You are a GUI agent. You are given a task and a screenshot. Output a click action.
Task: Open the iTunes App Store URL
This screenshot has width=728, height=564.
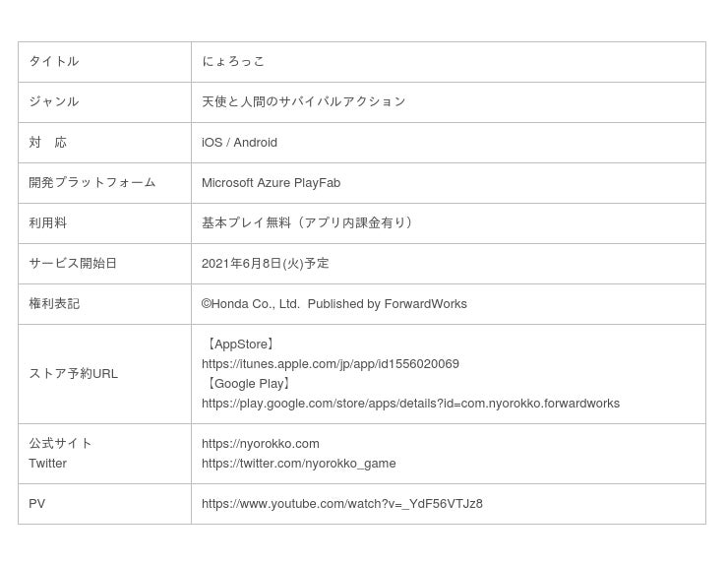[x=330, y=364]
